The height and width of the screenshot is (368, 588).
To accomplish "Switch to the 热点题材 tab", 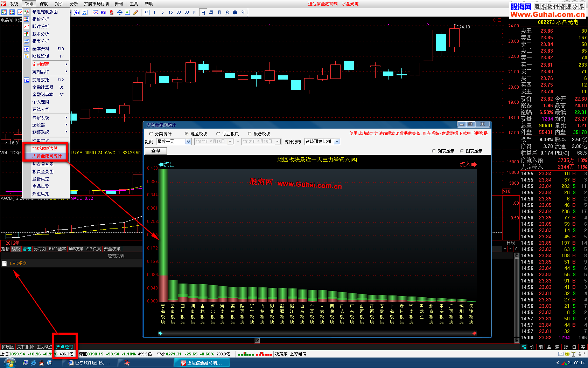I will 65,347.
